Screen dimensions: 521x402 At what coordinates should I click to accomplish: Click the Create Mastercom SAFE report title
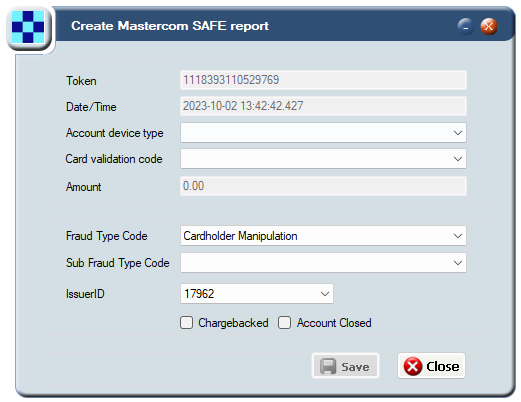tap(170, 26)
